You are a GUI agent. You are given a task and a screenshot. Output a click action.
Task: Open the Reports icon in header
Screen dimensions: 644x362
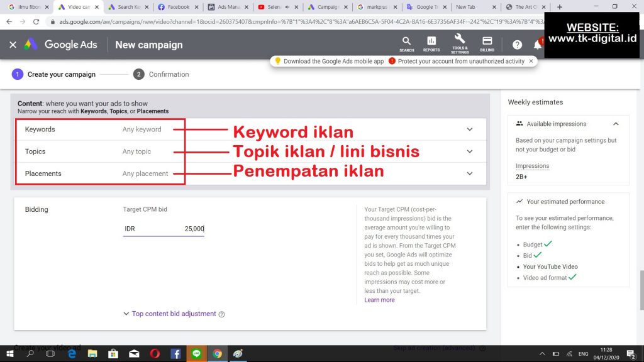[x=431, y=43]
